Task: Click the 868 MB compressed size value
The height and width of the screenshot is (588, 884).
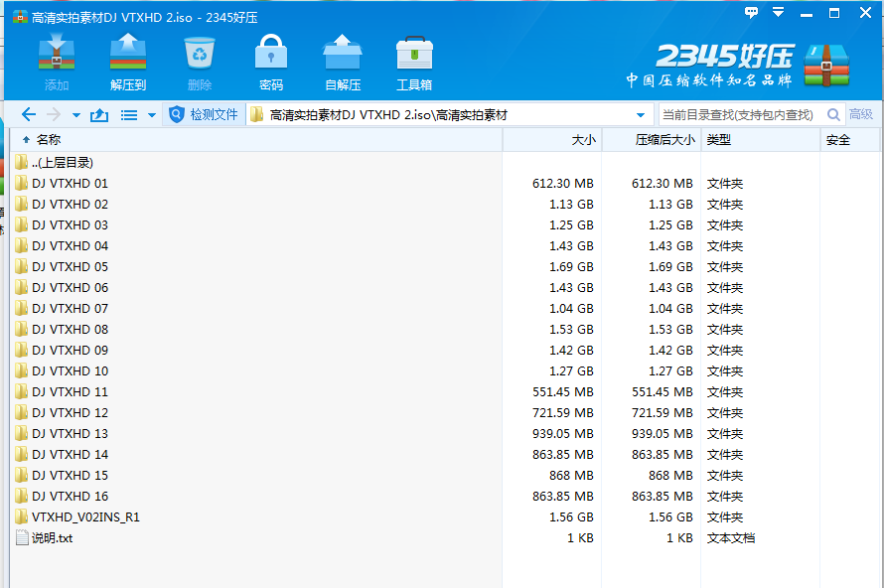Action: tap(670, 475)
